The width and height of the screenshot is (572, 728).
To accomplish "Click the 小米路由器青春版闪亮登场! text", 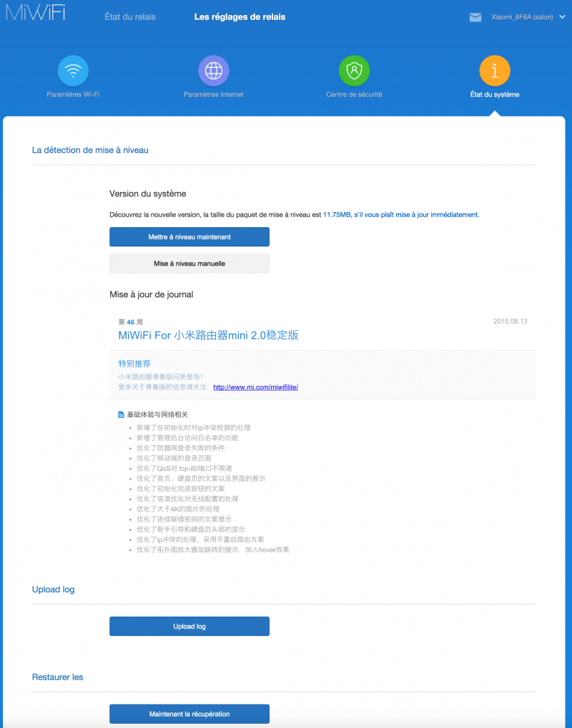I will 160,377.
